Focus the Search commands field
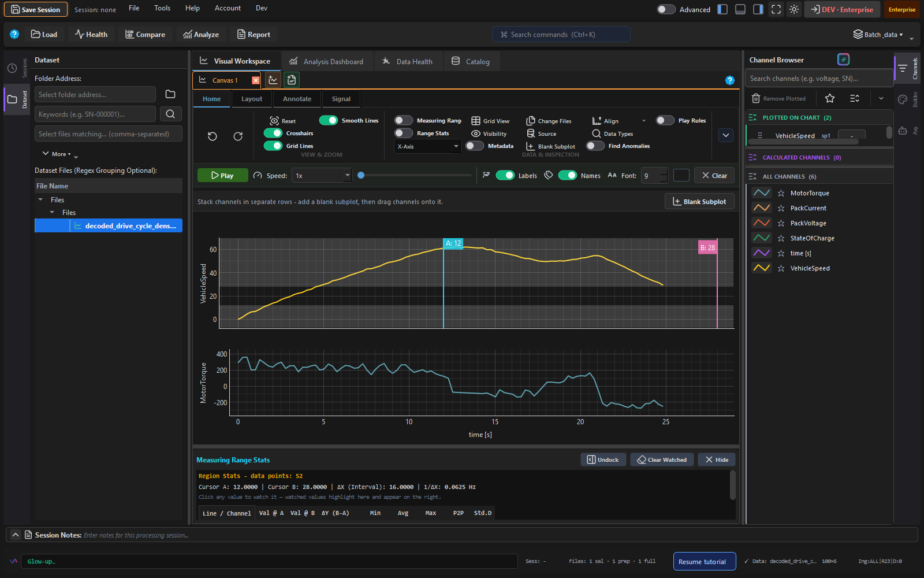The width and height of the screenshot is (924, 578). coord(561,34)
